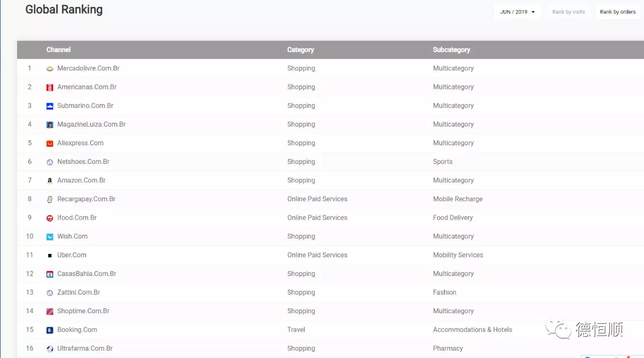
Task: Open the MagazineLuiza.Com.Br channel link
Action: coord(92,124)
